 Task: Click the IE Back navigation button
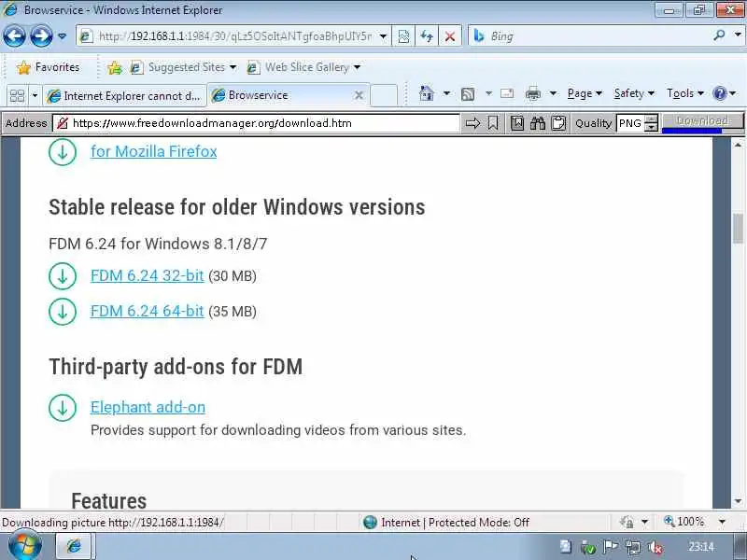14,35
